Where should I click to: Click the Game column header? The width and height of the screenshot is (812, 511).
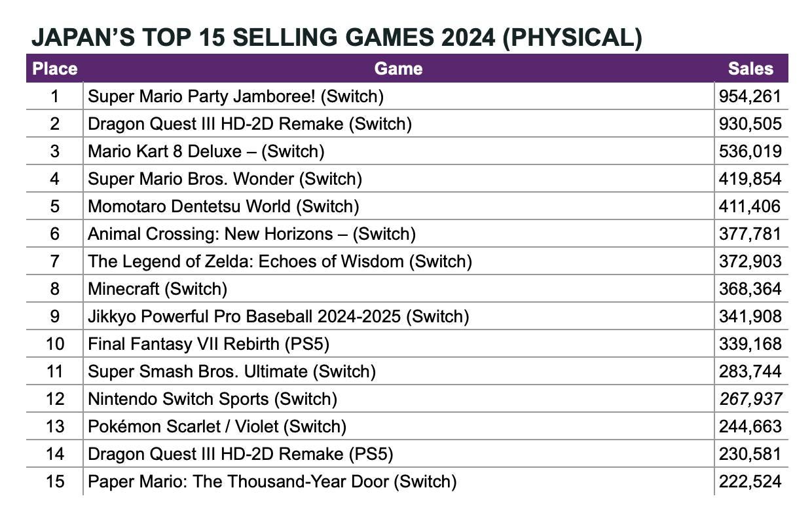click(x=398, y=69)
